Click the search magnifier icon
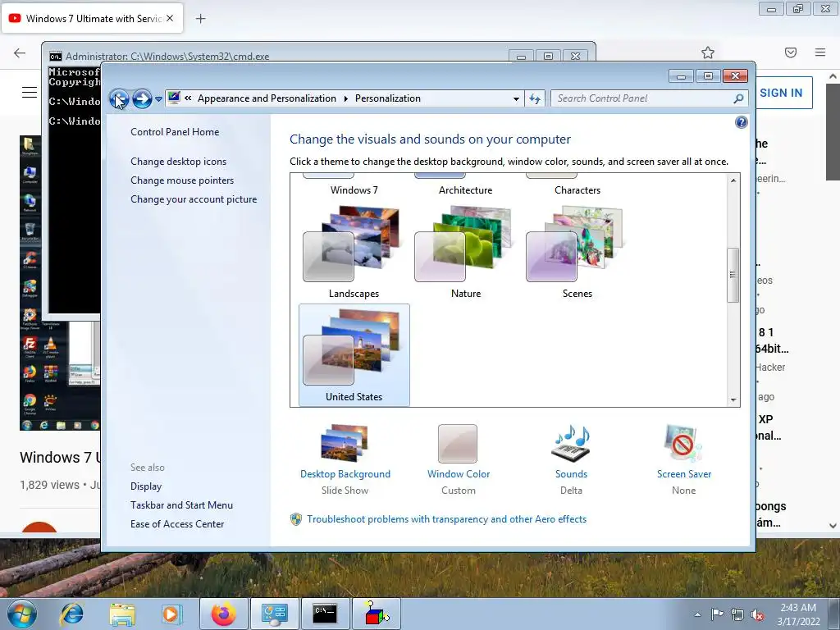The width and height of the screenshot is (840, 630). tap(738, 98)
